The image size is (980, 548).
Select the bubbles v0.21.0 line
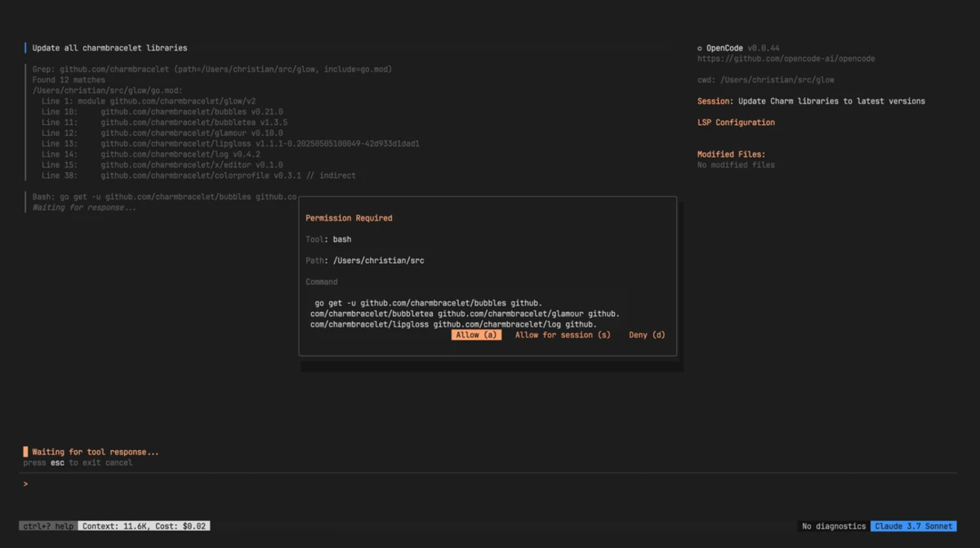tap(163, 112)
